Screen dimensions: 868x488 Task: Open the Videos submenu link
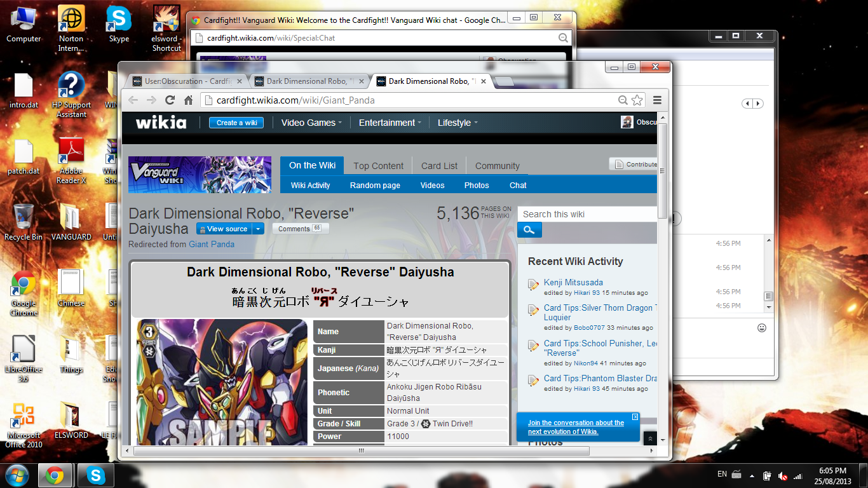pyautogui.click(x=432, y=185)
